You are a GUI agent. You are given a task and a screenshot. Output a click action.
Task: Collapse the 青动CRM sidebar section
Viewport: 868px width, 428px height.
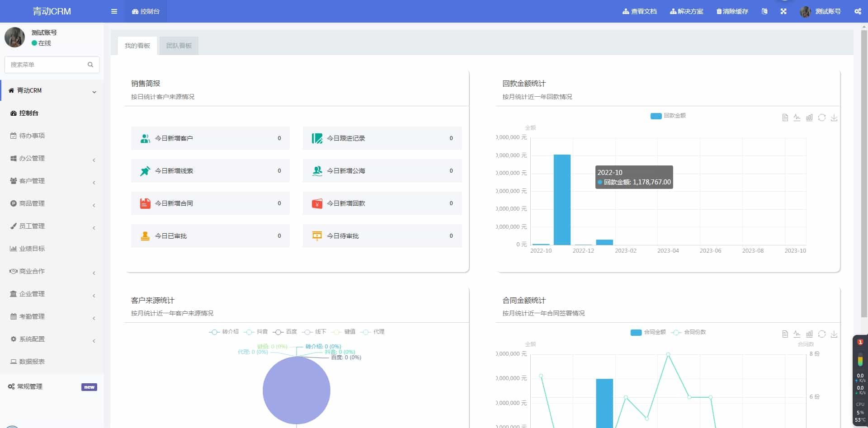click(52, 90)
